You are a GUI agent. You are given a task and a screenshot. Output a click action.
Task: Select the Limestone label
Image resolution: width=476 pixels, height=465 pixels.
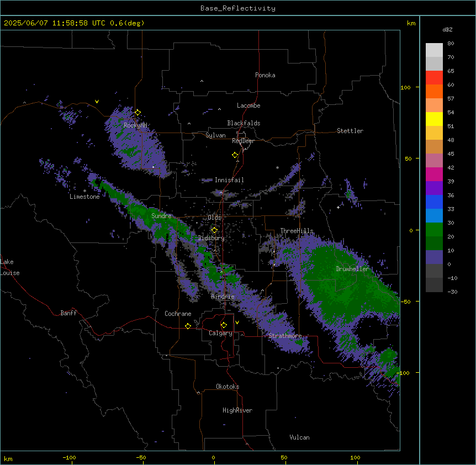[84, 197]
